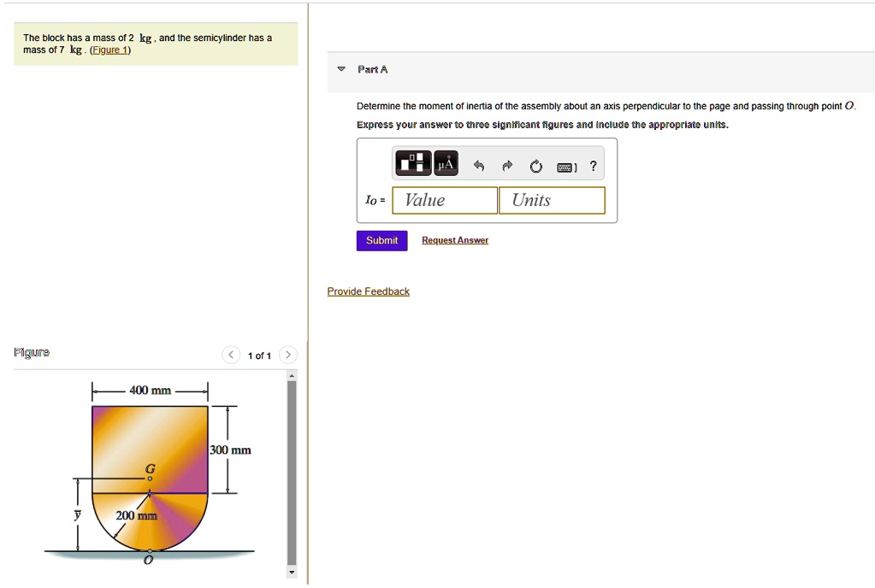
Task: Select the µÅ units symbol icon
Action: coord(445,163)
